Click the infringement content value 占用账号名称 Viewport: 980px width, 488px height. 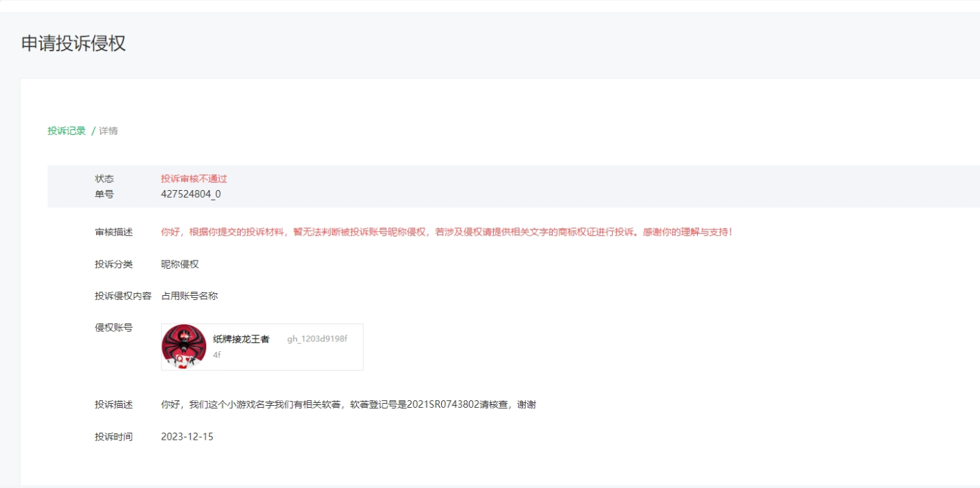click(189, 296)
